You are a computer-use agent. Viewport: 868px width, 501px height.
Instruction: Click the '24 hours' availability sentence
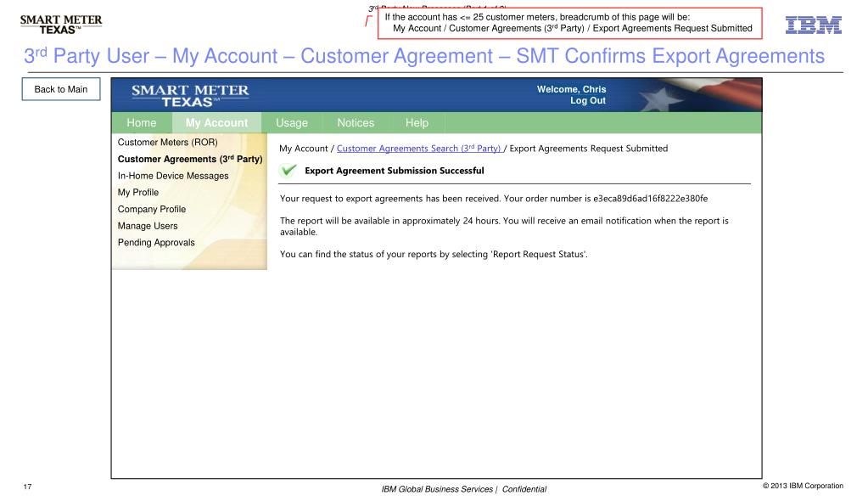[504, 226]
